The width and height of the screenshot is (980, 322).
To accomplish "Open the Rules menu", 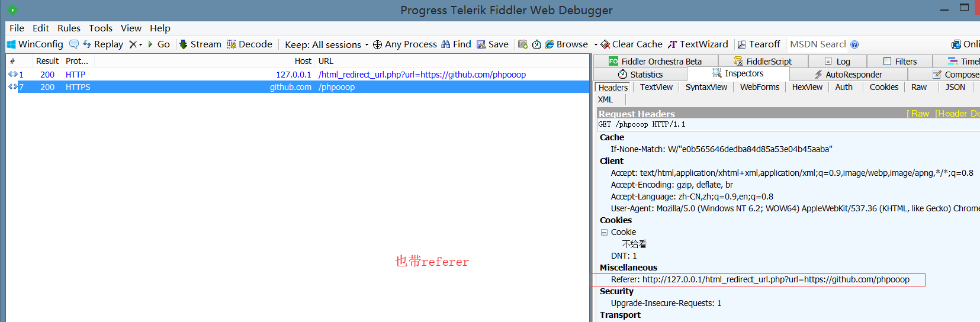I will click(69, 28).
